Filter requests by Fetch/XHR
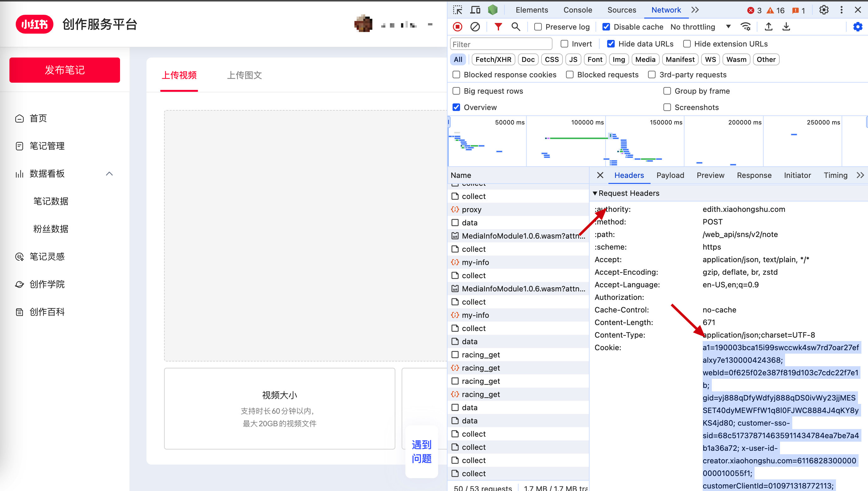This screenshot has width=868, height=491. (493, 59)
